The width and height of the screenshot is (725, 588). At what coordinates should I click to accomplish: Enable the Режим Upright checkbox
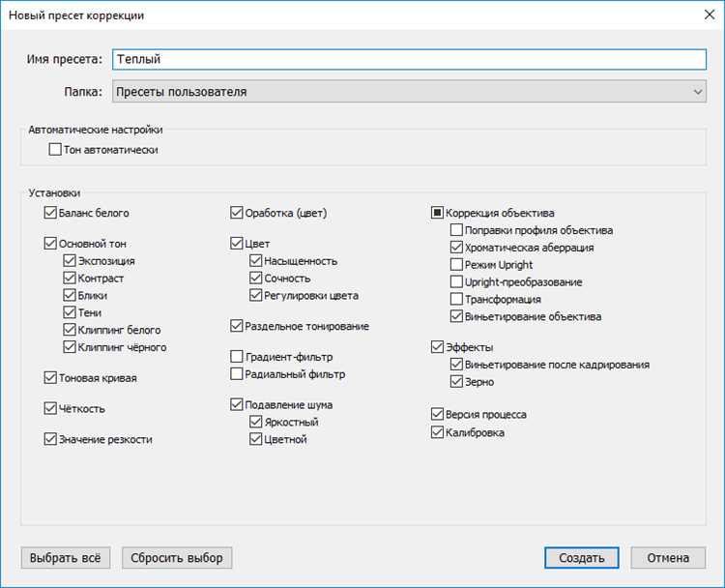click(x=456, y=265)
